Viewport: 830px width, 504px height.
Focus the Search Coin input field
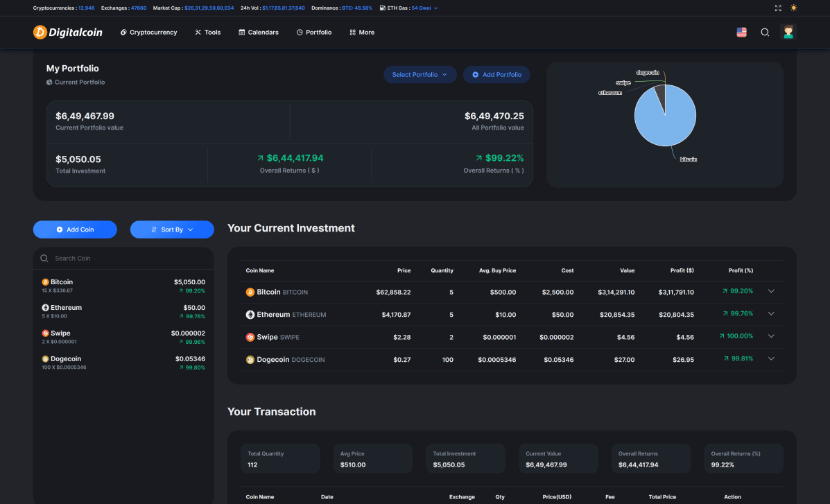click(x=124, y=259)
